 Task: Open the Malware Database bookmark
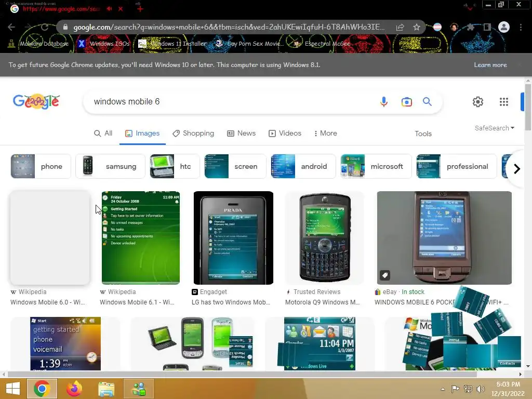(38, 44)
